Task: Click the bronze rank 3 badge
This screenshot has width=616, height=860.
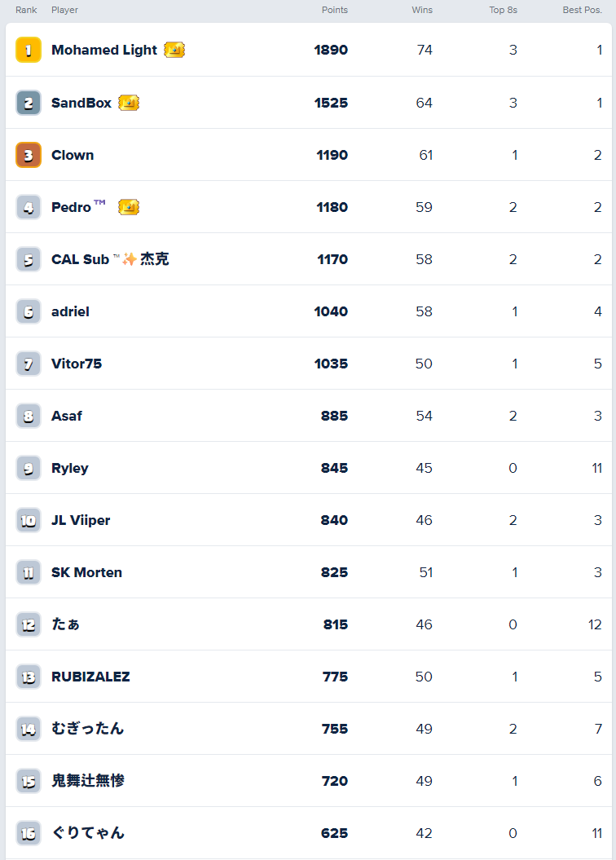Action: (x=29, y=155)
